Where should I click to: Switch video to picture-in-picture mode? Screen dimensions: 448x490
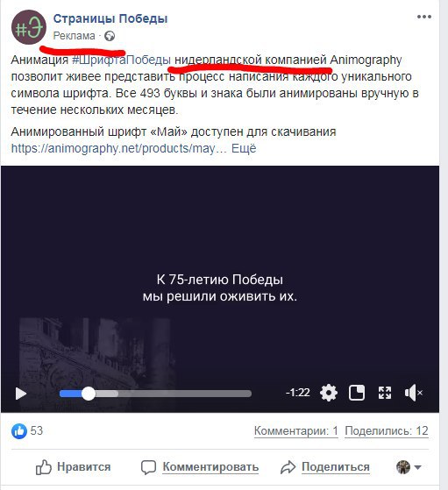(357, 393)
